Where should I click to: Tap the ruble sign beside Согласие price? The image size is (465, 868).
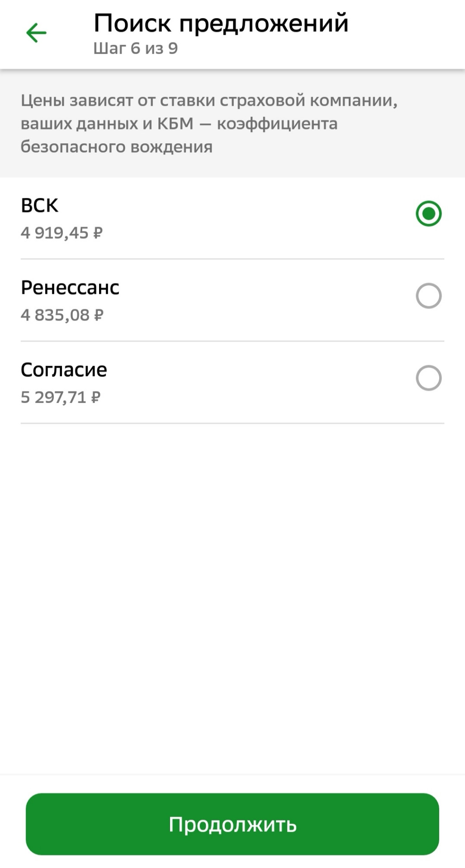coord(95,397)
